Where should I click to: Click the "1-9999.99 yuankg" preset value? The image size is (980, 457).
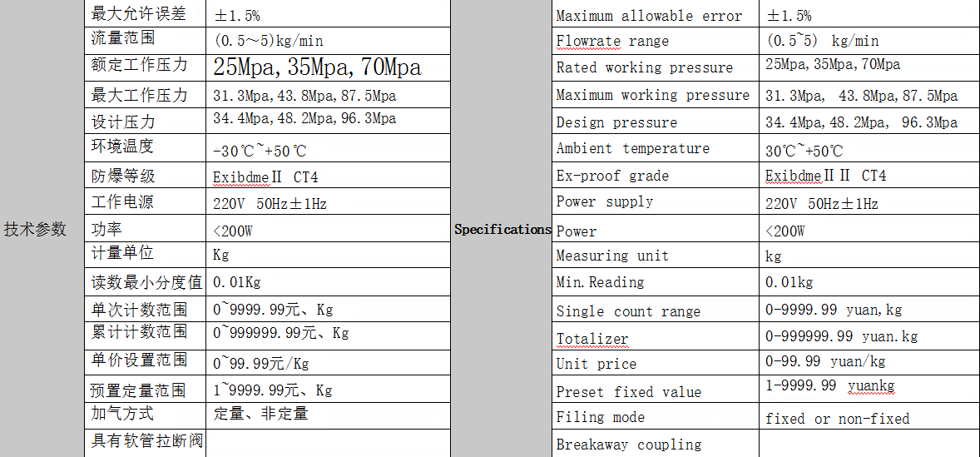(829, 385)
